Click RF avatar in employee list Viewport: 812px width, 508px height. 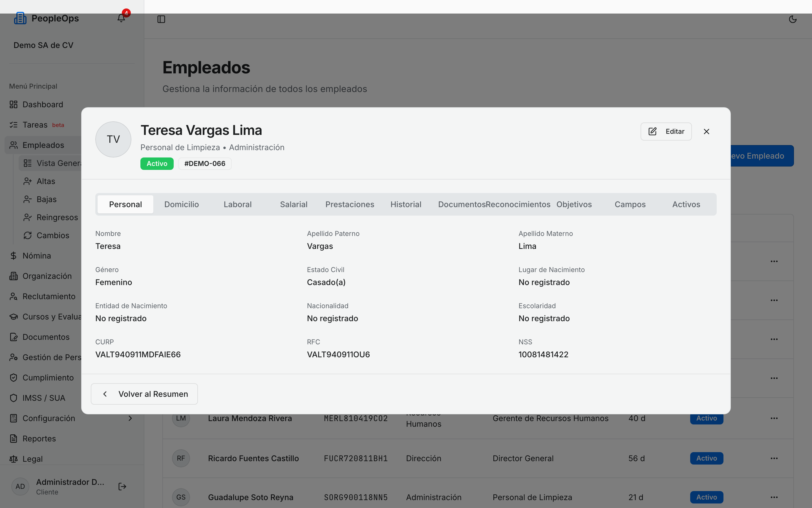[181, 458]
